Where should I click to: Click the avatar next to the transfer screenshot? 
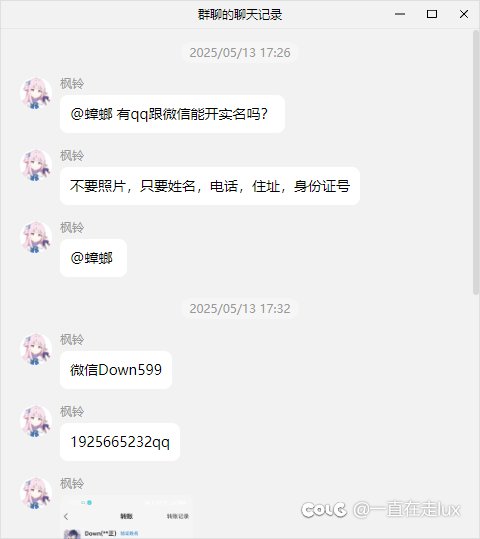(x=36, y=493)
